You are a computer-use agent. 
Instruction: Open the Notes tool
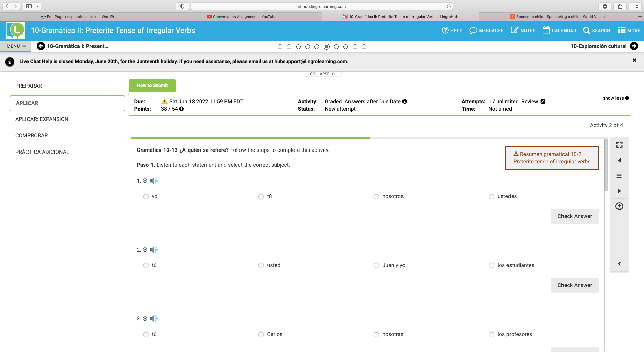tap(523, 31)
